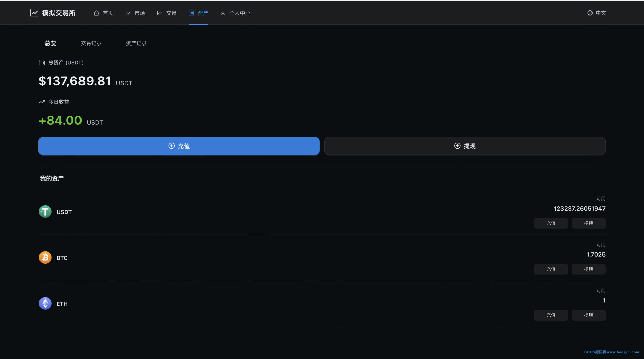Click the home icon in navigation
The width and height of the screenshot is (644, 359).
(96, 13)
